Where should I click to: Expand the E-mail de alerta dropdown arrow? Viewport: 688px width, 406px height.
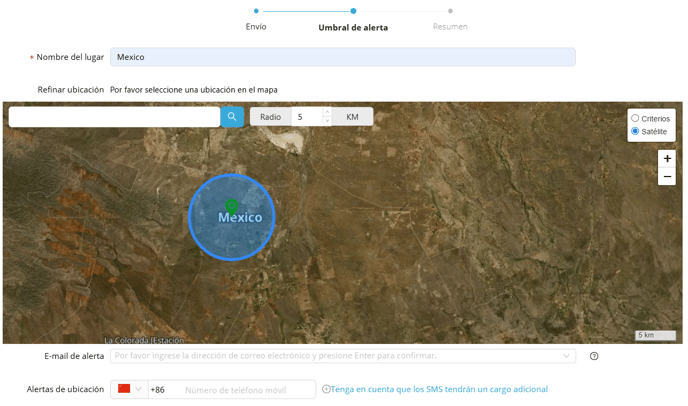567,356
